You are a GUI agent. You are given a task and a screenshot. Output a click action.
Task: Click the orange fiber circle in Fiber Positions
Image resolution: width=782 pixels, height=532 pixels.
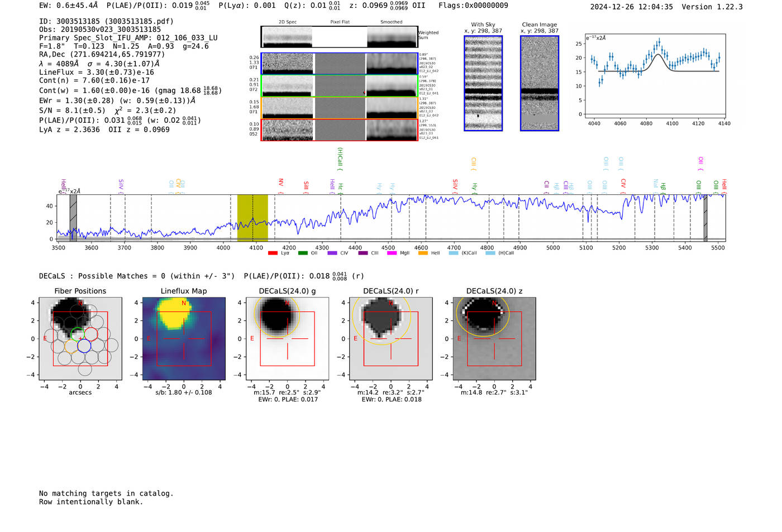point(70,346)
